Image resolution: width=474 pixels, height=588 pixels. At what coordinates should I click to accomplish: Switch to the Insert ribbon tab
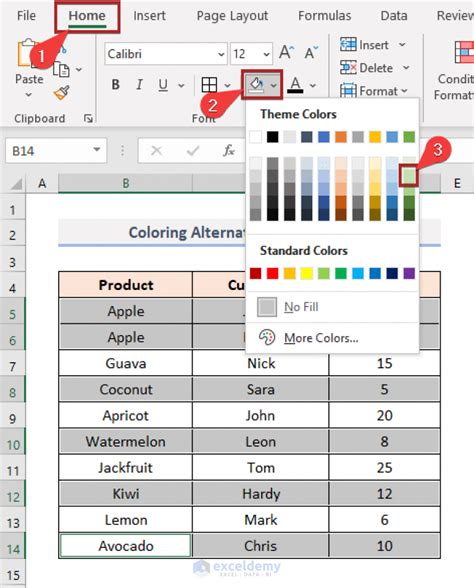pos(149,16)
